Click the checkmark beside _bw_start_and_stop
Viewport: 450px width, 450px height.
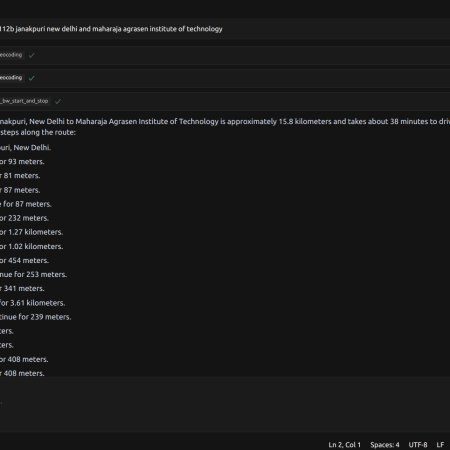click(58, 101)
